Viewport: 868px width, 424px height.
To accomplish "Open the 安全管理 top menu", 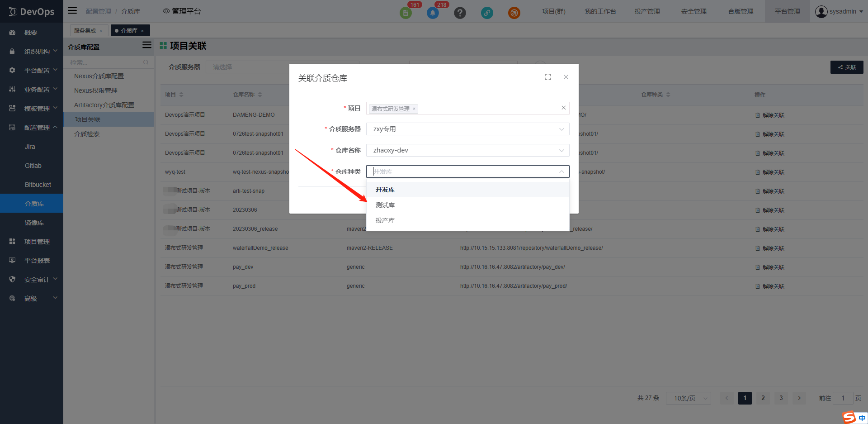I will (x=693, y=11).
